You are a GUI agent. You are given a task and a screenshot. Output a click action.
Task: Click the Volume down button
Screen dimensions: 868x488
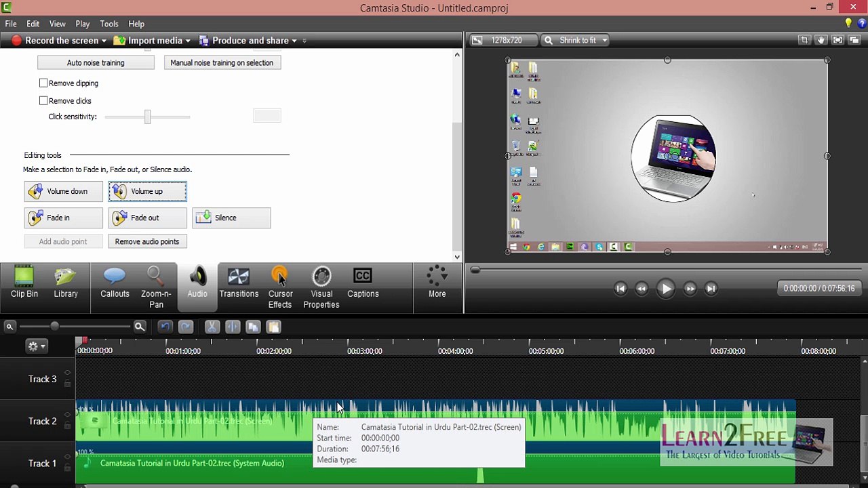[x=64, y=192]
